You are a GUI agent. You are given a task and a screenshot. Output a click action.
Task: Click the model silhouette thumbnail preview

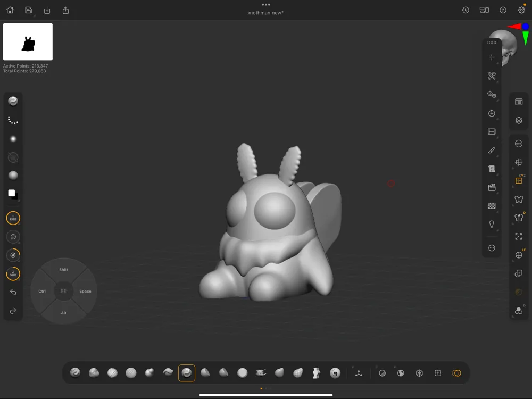tap(28, 42)
